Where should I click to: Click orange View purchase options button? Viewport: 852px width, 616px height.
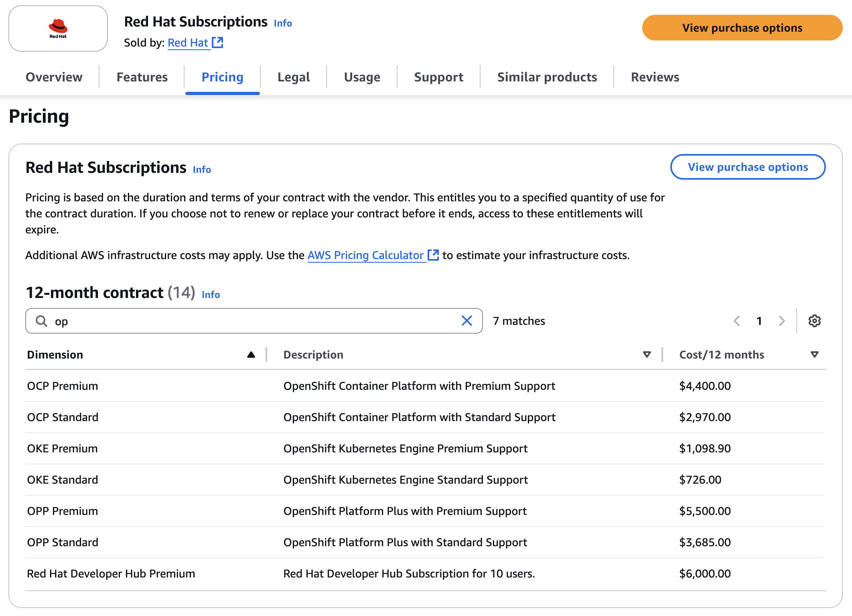pos(742,28)
